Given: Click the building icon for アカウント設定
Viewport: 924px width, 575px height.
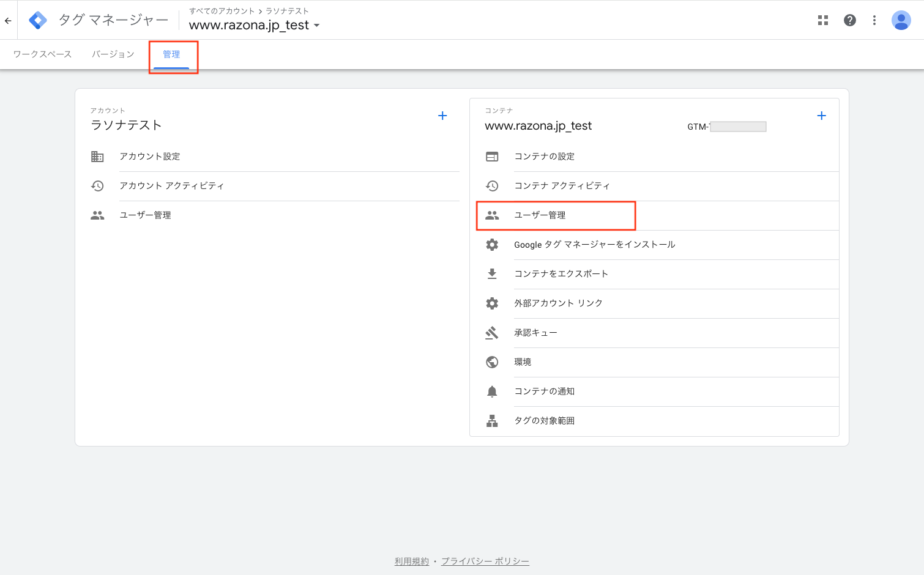Looking at the screenshot, I should pos(97,157).
